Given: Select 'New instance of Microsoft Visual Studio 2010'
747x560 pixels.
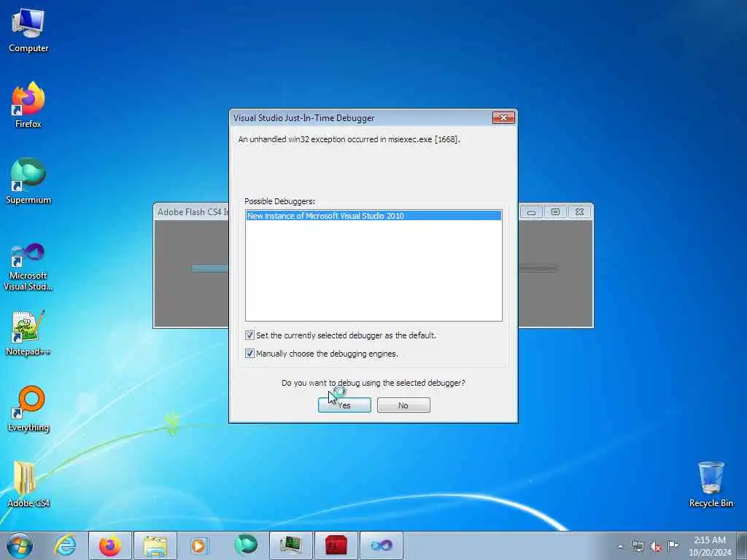Looking at the screenshot, I should coord(373,216).
